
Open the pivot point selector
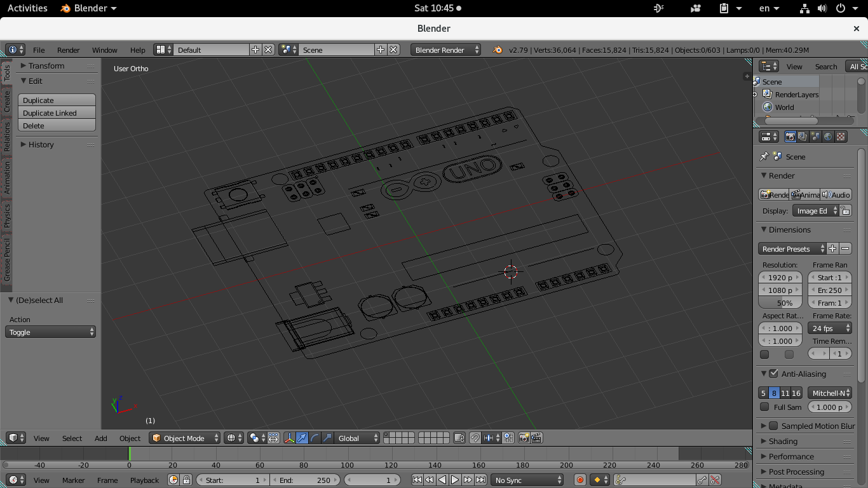point(257,438)
